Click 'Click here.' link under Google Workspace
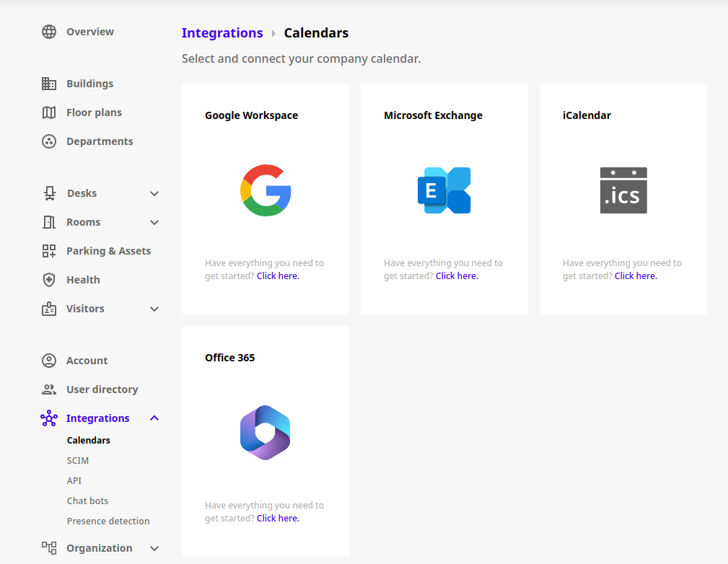Viewport: 728px width, 564px height. point(278,276)
